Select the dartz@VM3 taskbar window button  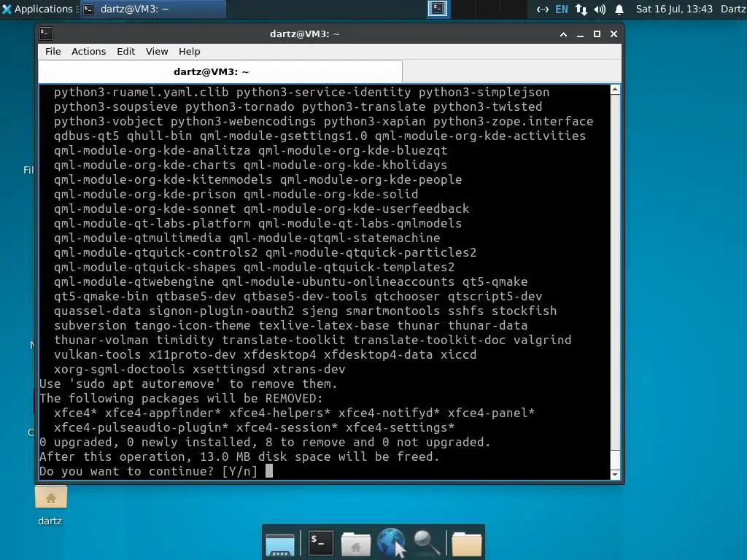click(x=152, y=9)
